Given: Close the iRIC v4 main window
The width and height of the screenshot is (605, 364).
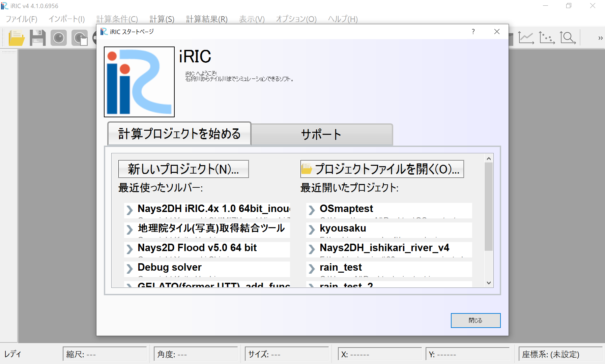Looking at the screenshot, I should click(593, 6).
